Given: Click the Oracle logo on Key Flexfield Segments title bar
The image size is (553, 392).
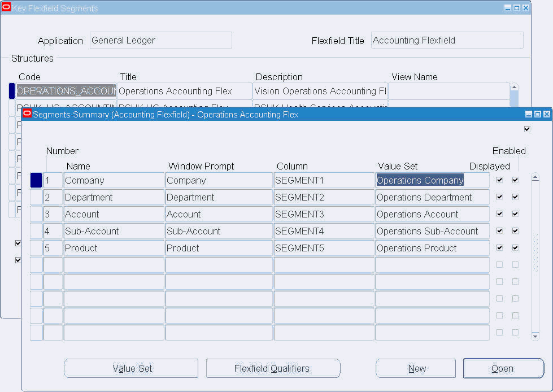Looking at the screenshot, I should pyautogui.click(x=8, y=7).
